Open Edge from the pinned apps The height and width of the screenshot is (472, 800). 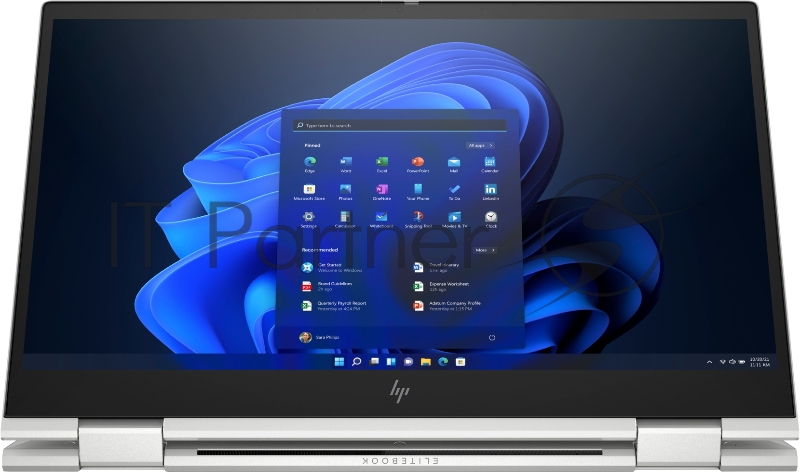coord(309,162)
